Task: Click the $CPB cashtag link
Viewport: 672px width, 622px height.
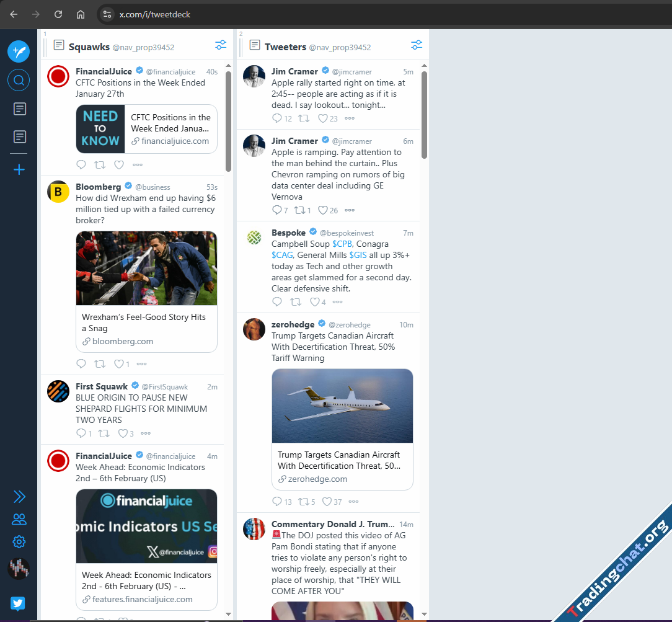Action: (343, 244)
